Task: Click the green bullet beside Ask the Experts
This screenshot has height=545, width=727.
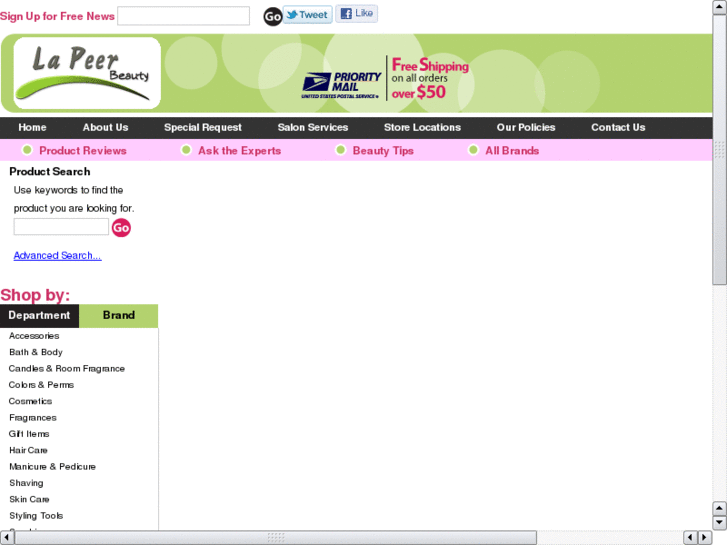Action: pyautogui.click(x=186, y=150)
